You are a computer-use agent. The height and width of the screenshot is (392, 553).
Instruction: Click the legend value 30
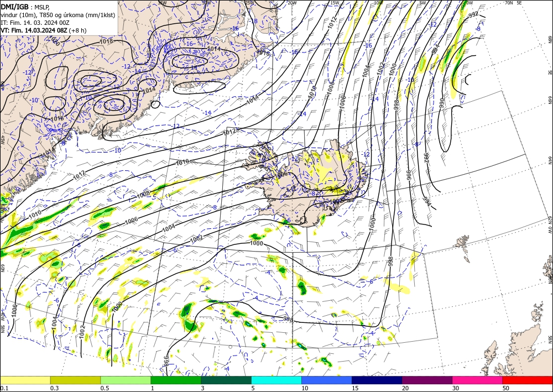coord(456,388)
